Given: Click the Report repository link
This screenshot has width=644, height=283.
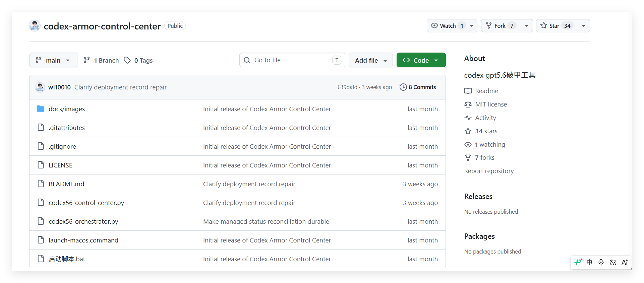Looking at the screenshot, I should [489, 171].
